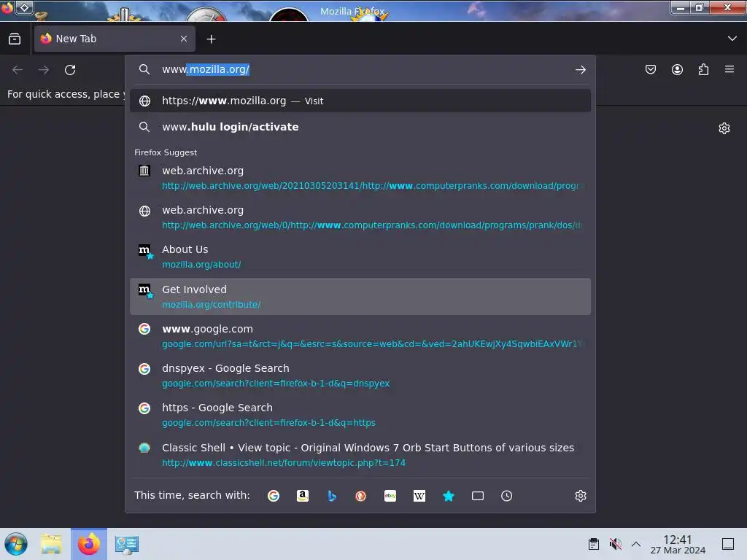Expand hidden tray icons chevron

[x=636, y=544]
